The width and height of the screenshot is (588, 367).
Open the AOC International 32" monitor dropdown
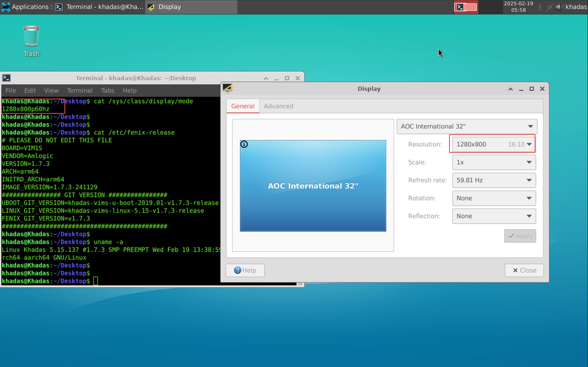[x=467, y=126]
